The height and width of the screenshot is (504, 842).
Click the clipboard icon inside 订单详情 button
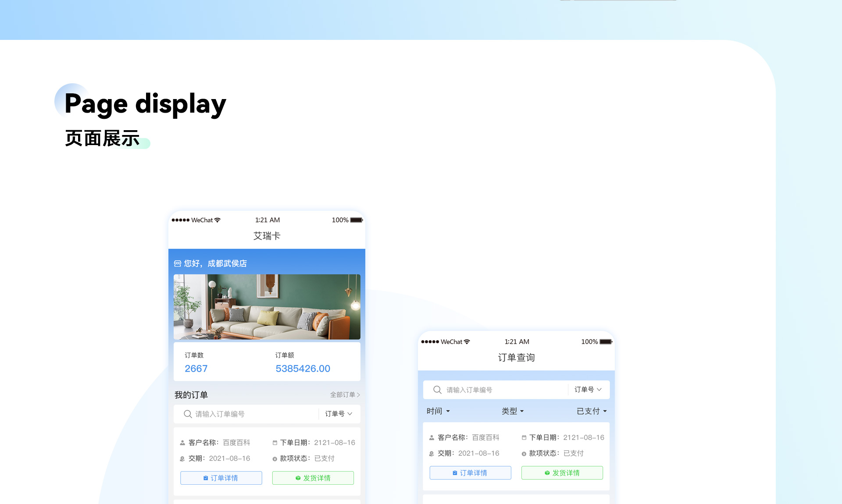pos(207,478)
